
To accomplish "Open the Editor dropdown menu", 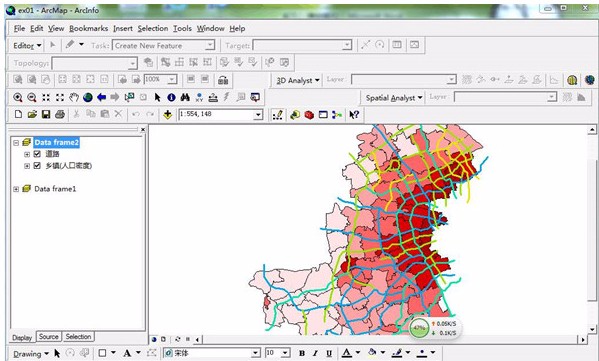I will click(27, 45).
